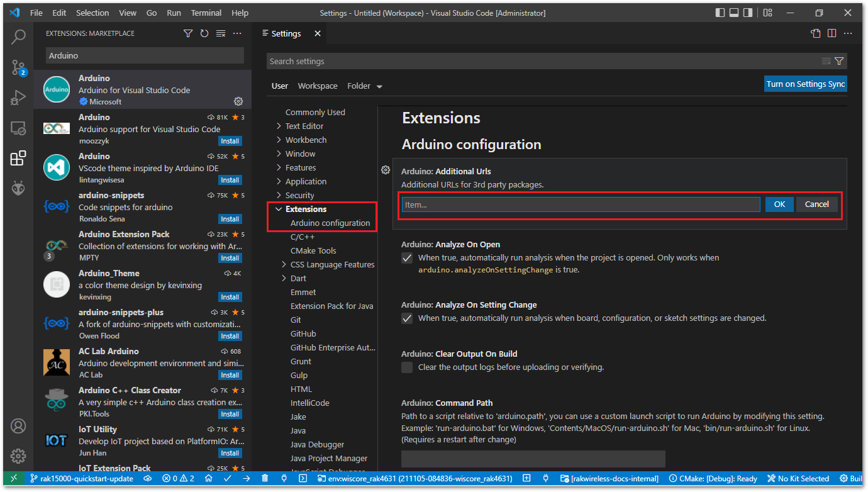Open the Run and Debug view
The height and width of the screenshot is (492, 868).
[x=18, y=98]
